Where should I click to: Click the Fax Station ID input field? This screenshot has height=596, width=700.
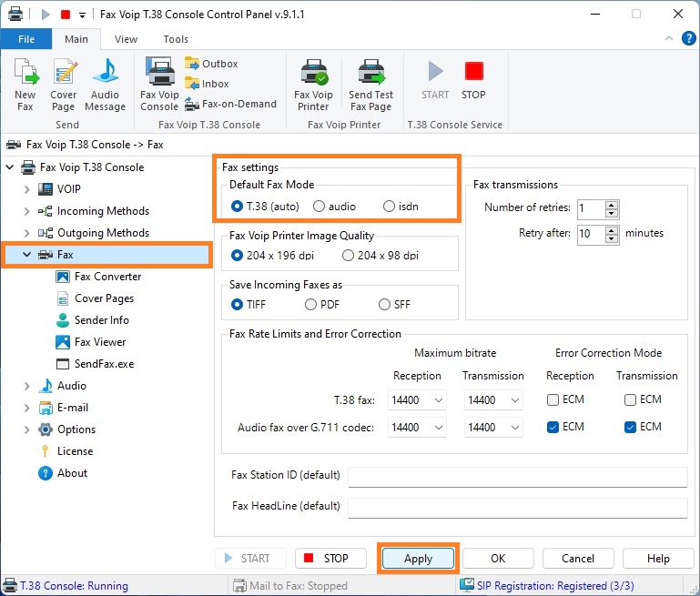517,477
